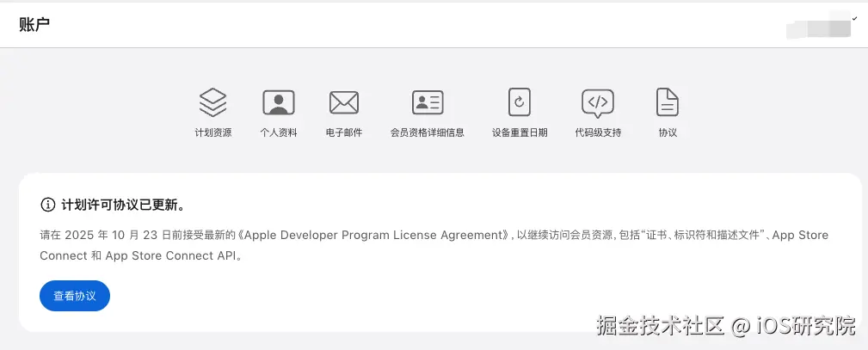Click the 账户 page heading
Viewport: 868px width, 350px height.
click(35, 25)
